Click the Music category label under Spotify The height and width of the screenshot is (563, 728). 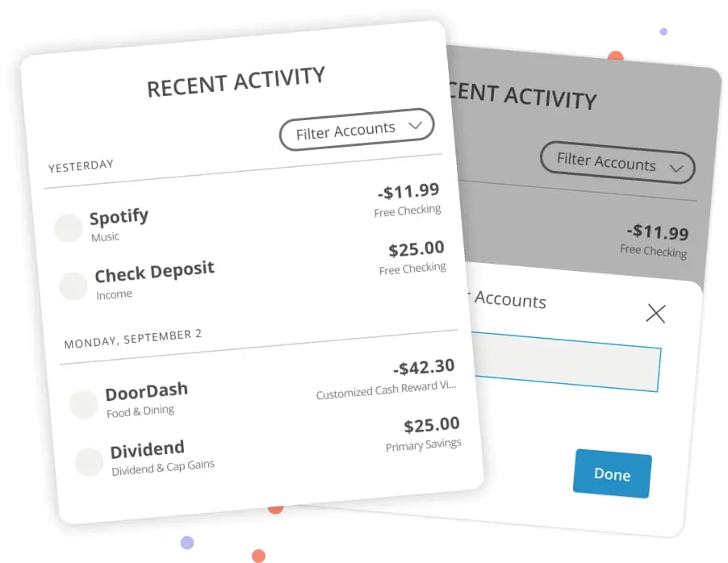click(x=105, y=237)
